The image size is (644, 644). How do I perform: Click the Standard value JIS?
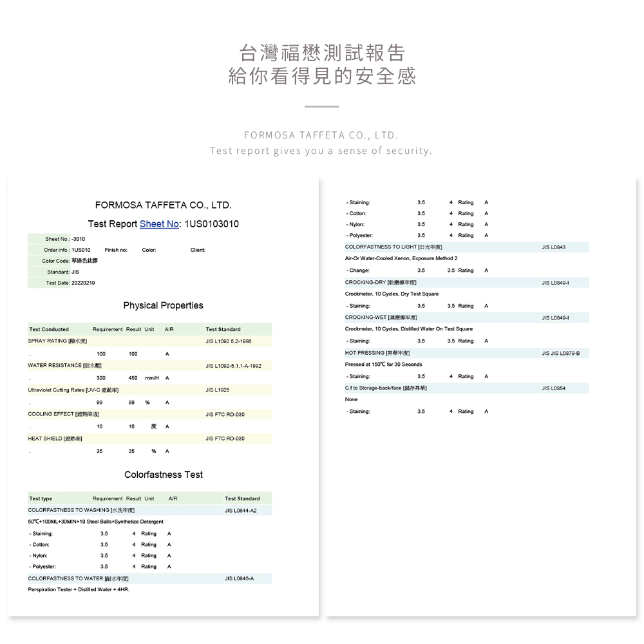tap(75, 272)
